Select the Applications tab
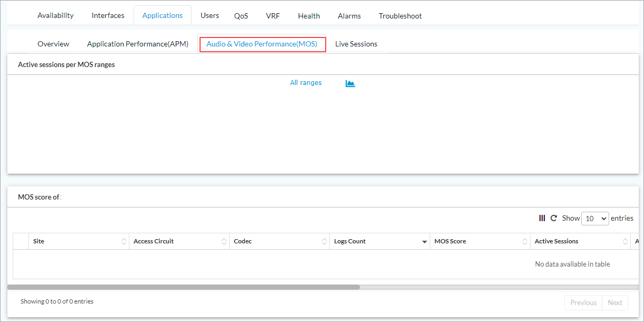This screenshot has height=322, width=644. pyautogui.click(x=163, y=15)
